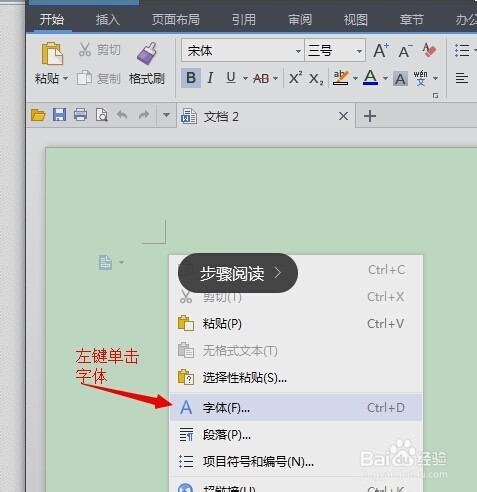Toggle character shading A button
Viewport: 477px width, 492px height.
pyautogui.click(x=400, y=79)
